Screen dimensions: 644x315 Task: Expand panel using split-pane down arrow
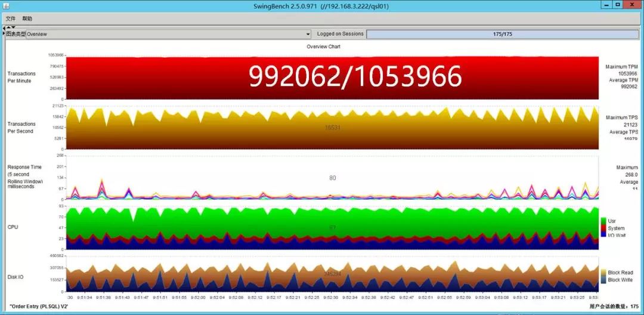pyautogui.click(x=13, y=27)
